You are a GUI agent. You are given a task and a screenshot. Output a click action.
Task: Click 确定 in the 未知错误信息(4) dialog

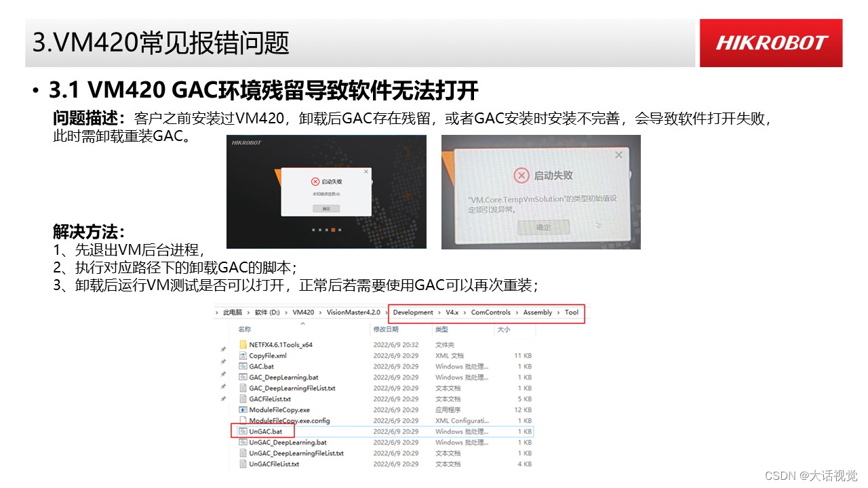point(326,209)
